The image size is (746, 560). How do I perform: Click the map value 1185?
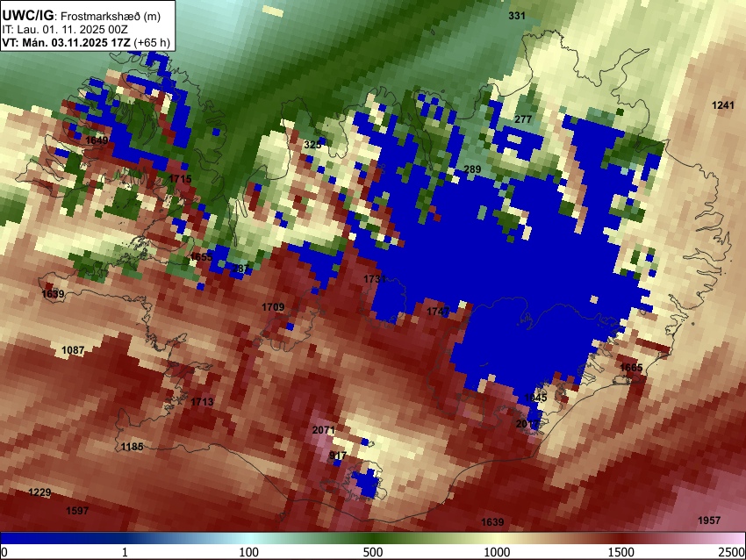(132, 448)
